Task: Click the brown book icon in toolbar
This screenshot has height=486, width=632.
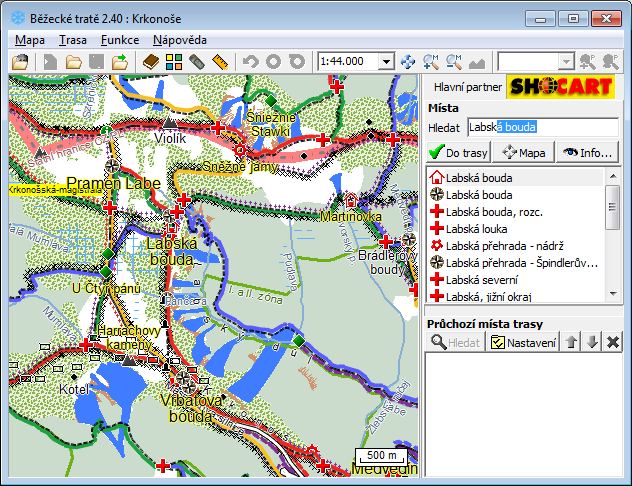Action: pyautogui.click(x=150, y=62)
